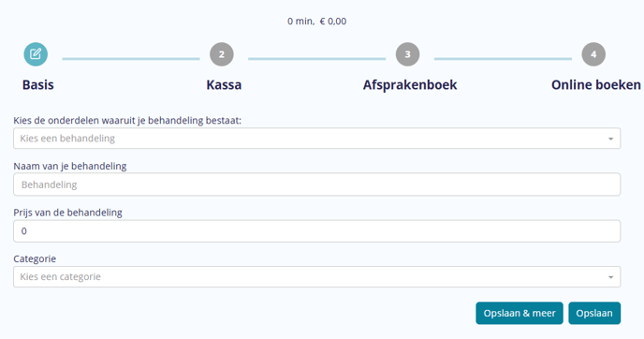
Task: Go to step 2 circle icon
Action: (x=222, y=54)
